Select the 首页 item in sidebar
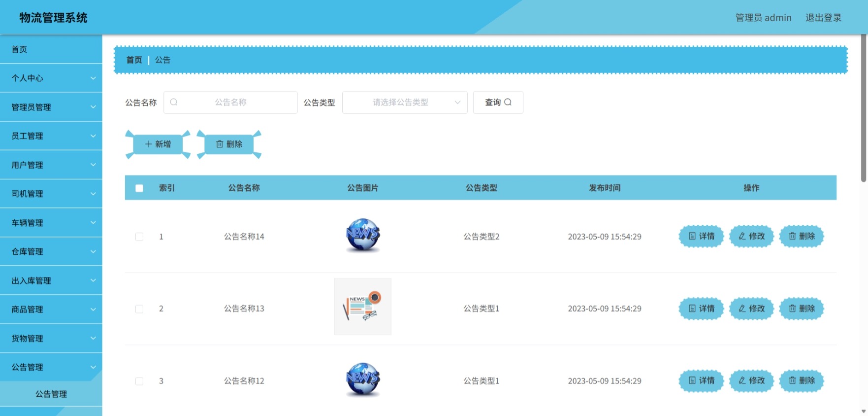 coord(51,49)
